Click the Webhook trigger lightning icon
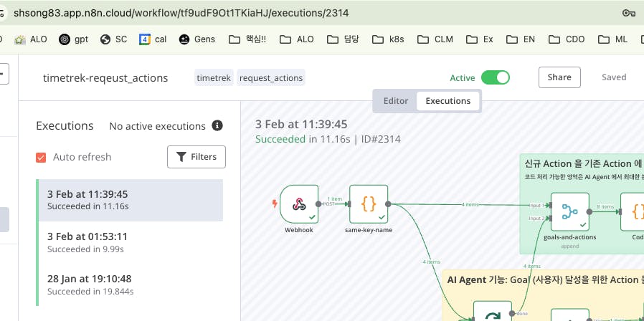Screen dimensions: 644x321 [275, 203]
